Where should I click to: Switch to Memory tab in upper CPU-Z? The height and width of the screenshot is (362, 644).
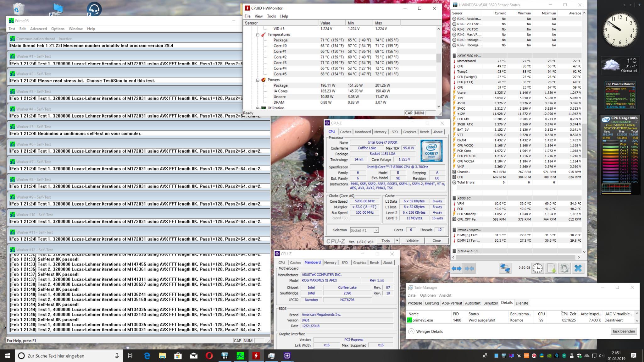pos(380,132)
